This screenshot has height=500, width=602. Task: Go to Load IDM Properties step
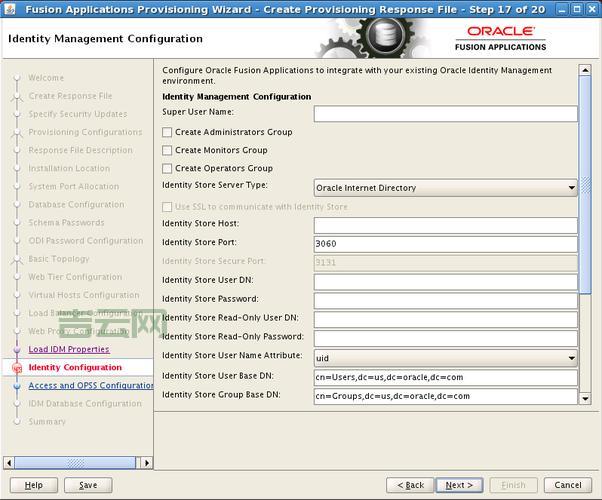point(69,349)
